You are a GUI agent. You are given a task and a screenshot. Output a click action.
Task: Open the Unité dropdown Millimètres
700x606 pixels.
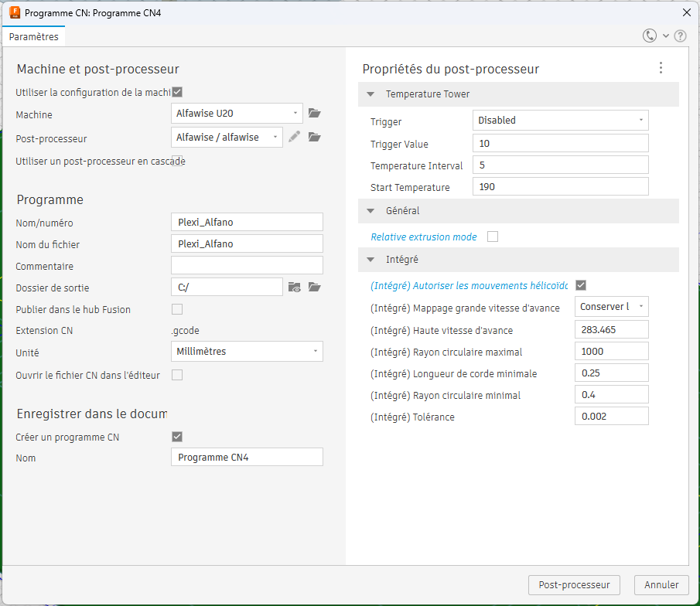246,352
